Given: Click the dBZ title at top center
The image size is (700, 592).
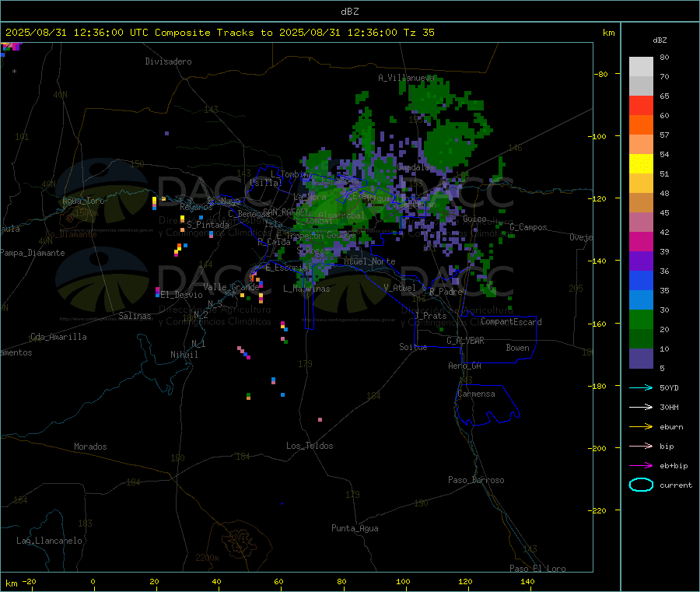Looking at the screenshot, I should [349, 12].
